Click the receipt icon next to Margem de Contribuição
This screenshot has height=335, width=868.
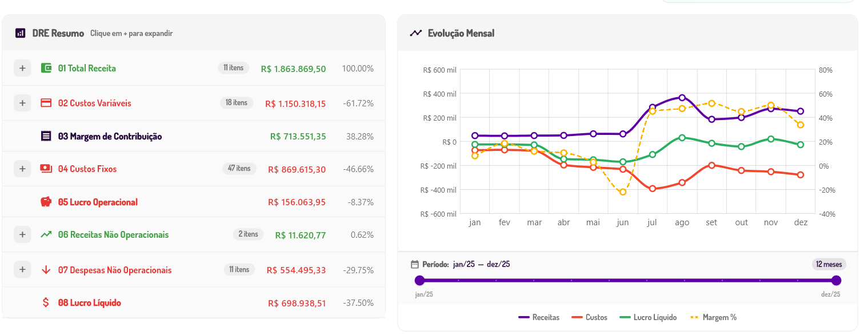[x=46, y=136]
